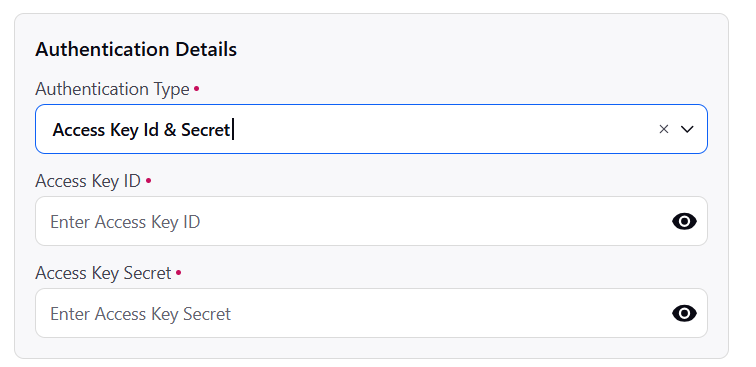Click the Access Key Secret label
Screen dimensions: 756x367
pos(103,273)
